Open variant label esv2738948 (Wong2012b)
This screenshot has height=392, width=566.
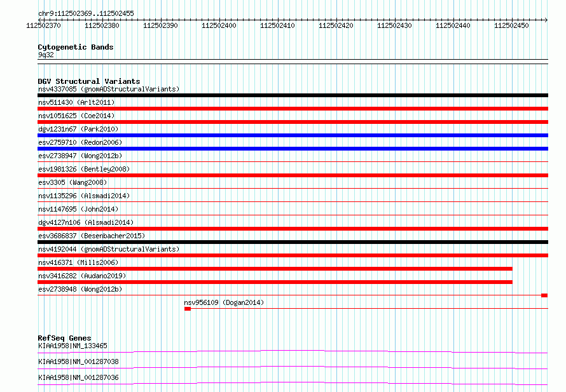pos(80,289)
